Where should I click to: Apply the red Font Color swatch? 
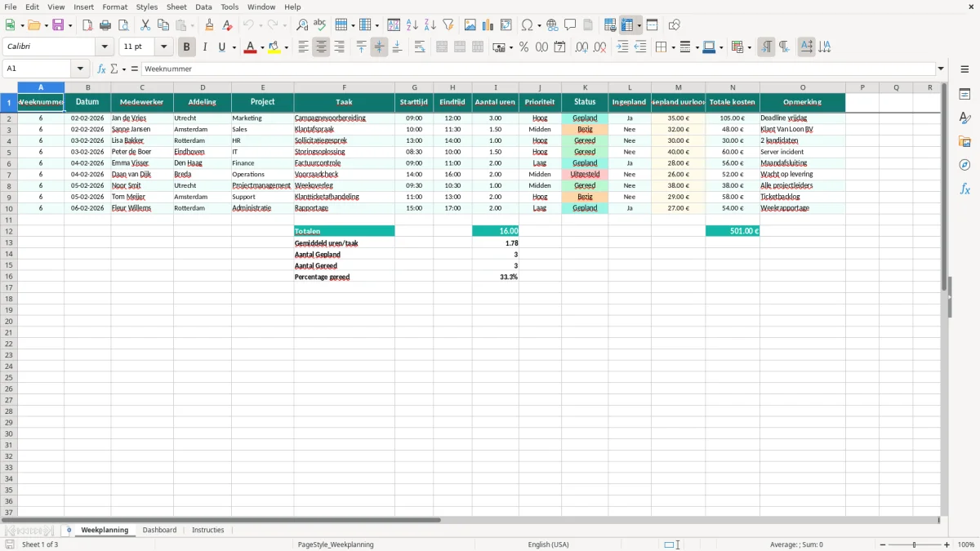(250, 47)
